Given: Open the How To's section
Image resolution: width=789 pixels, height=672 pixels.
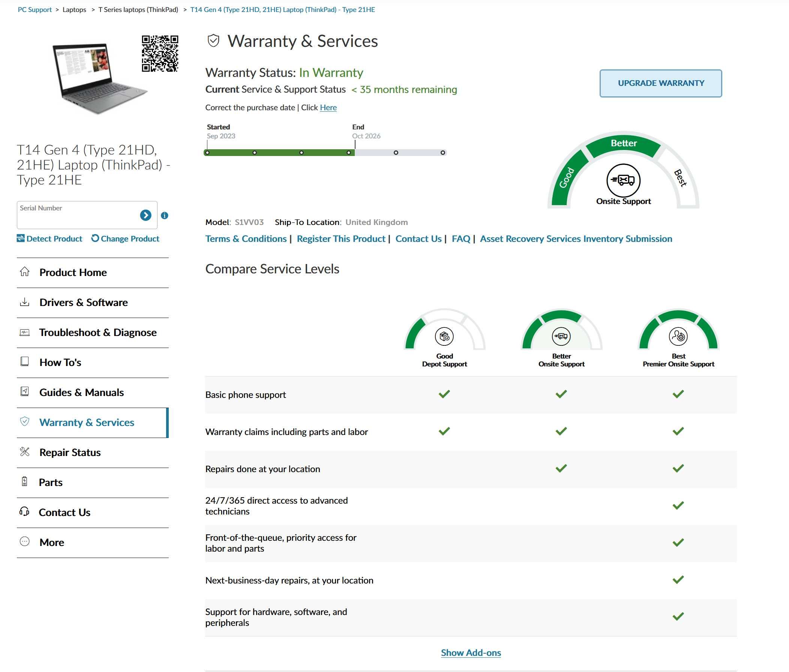Looking at the screenshot, I should pyautogui.click(x=93, y=363).
